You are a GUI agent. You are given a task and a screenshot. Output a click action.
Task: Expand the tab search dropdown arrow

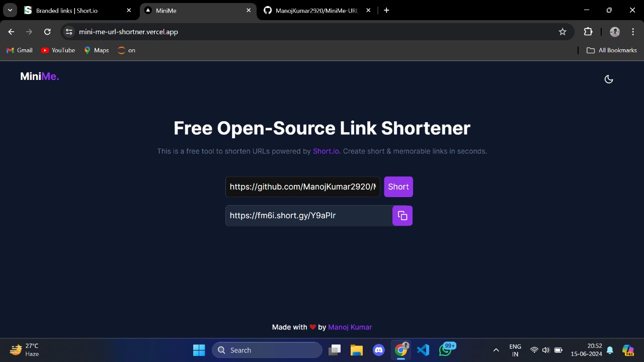[x=10, y=11]
